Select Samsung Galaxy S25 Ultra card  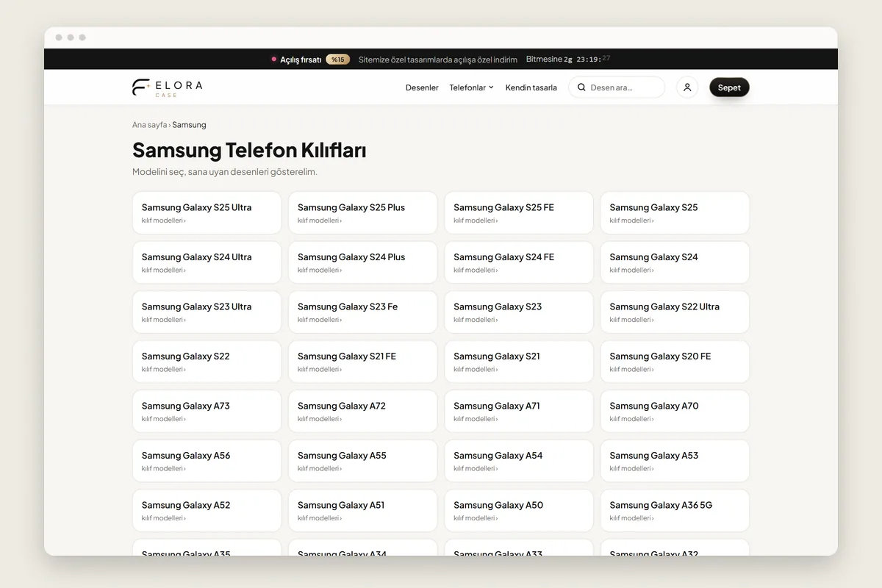[207, 213]
